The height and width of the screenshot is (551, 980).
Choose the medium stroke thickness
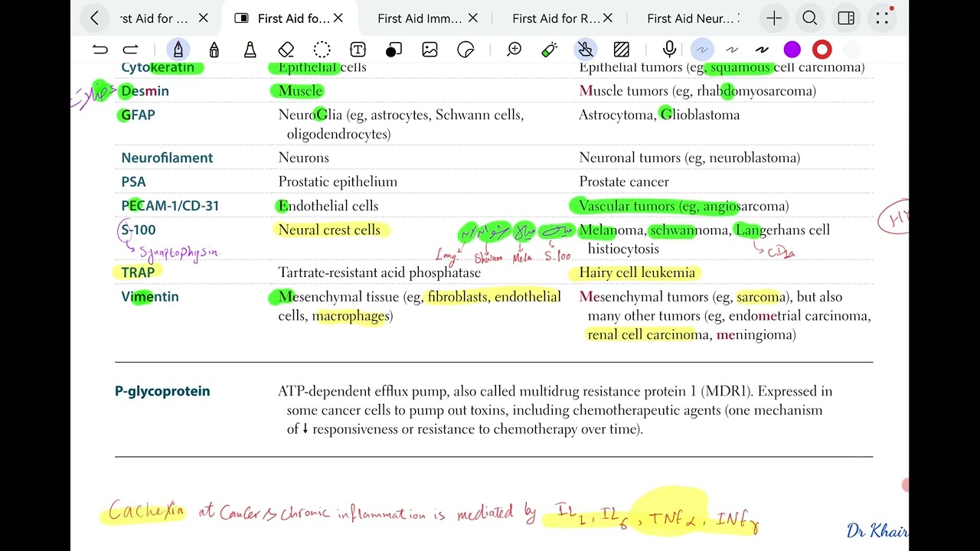732,50
